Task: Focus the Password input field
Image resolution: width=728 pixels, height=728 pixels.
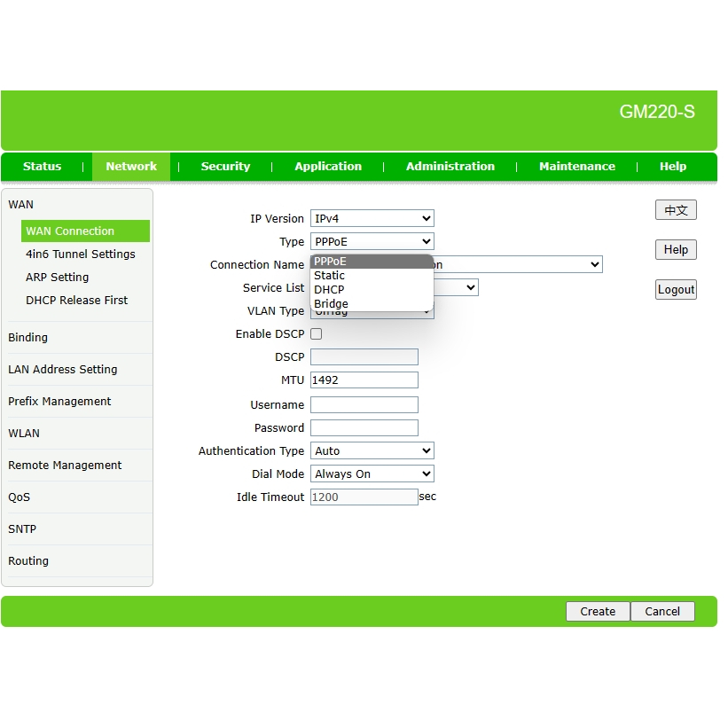Action: click(364, 428)
